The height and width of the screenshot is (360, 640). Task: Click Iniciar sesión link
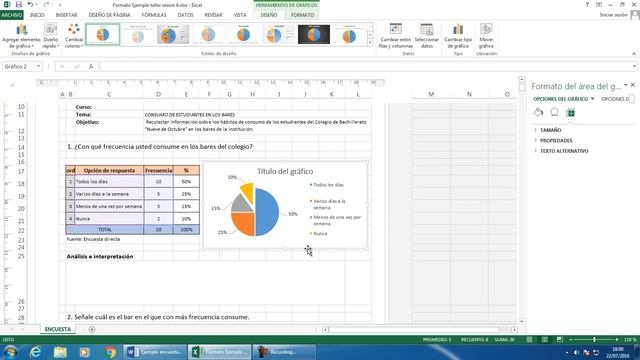pyautogui.click(x=613, y=15)
